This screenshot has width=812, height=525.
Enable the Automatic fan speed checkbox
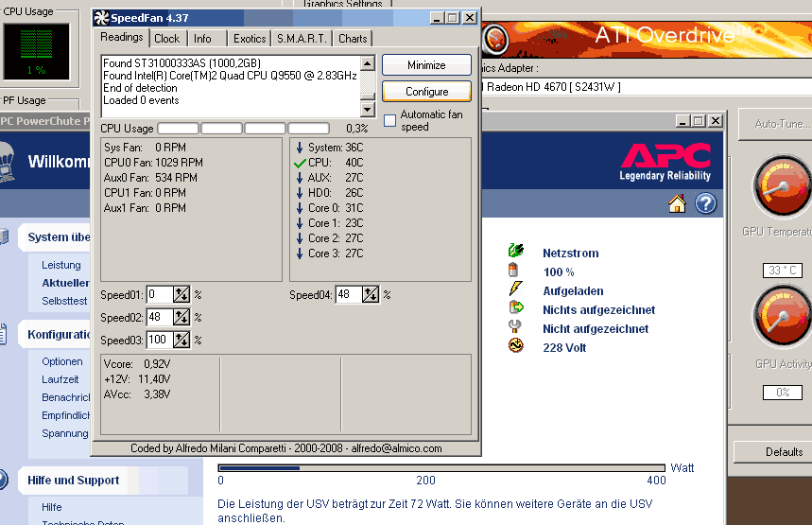pos(390,121)
